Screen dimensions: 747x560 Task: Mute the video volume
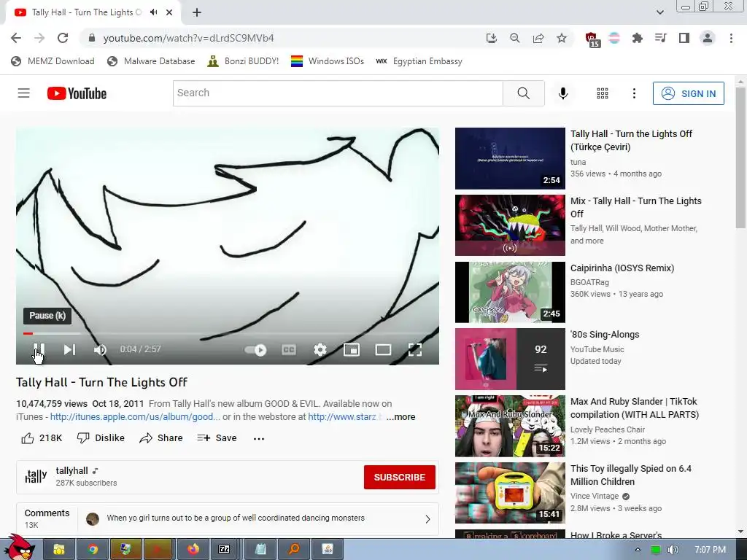(100, 349)
